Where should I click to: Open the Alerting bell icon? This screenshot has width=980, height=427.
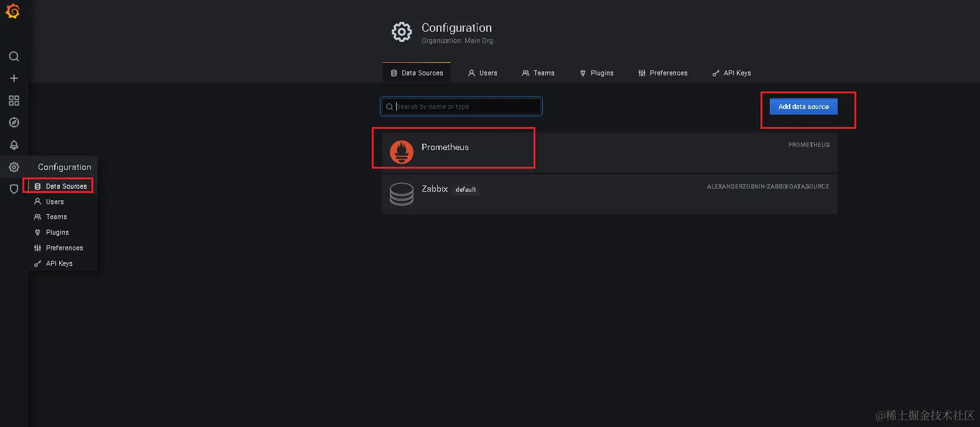(14, 145)
